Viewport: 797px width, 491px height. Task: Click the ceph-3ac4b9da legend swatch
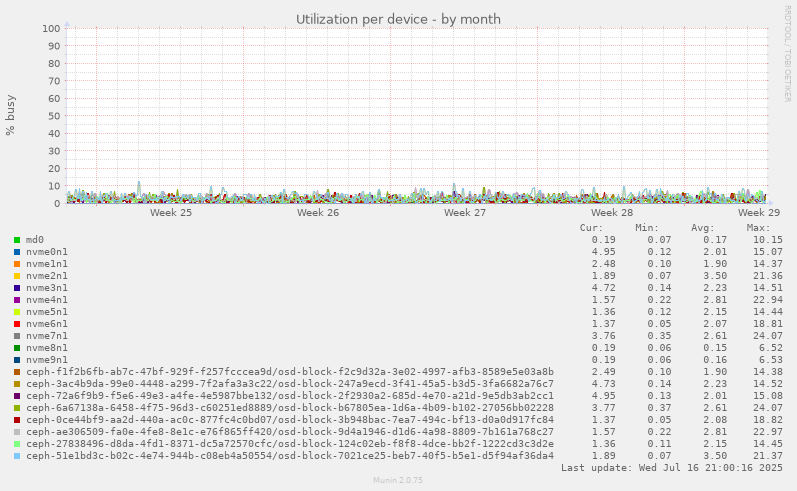pyautogui.click(x=17, y=384)
